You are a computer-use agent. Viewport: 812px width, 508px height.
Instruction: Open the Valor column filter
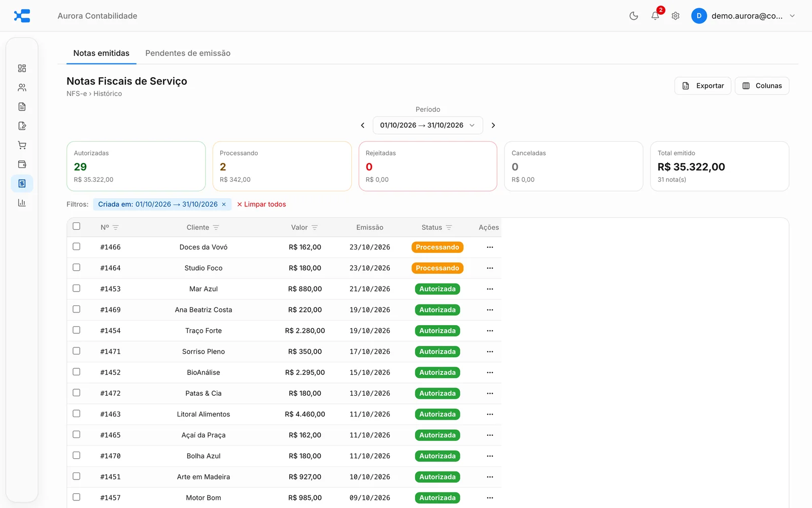[315, 228]
